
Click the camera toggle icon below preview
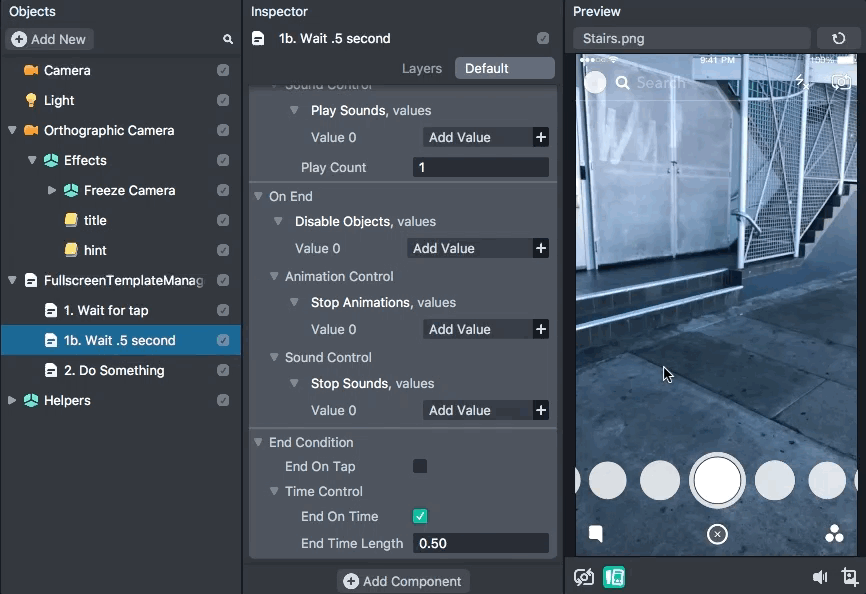click(584, 577)
